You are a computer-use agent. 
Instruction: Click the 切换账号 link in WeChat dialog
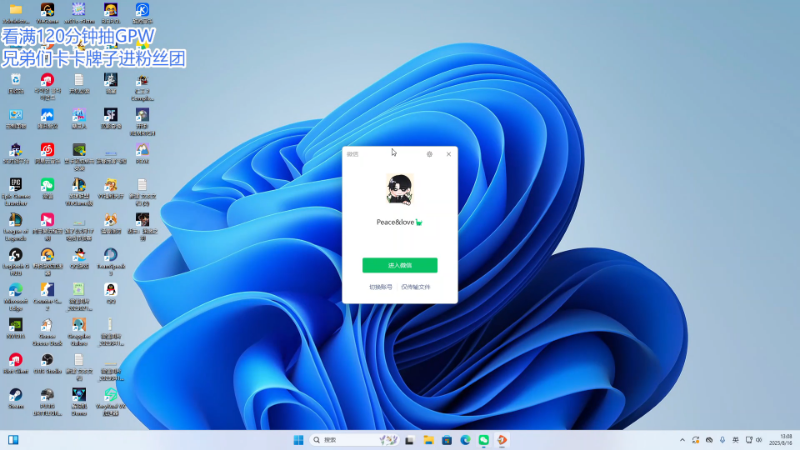(381, 287)
